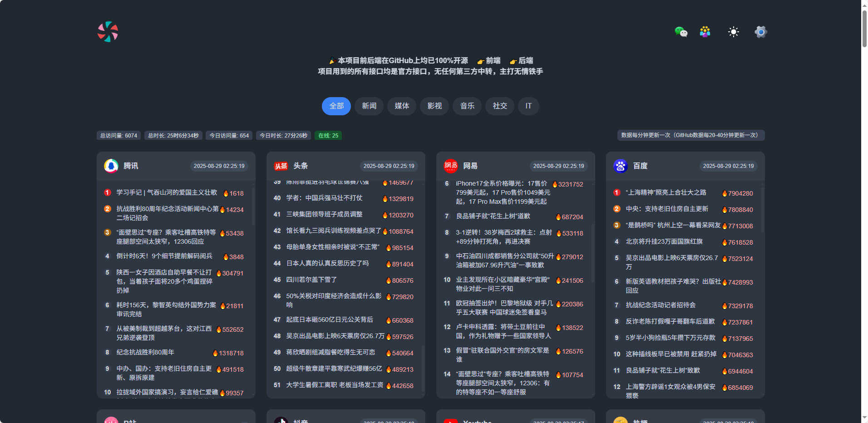Toggle light/dark theme with the sun icon
This screenshot has width=868, height=423.
pos(734,32)
